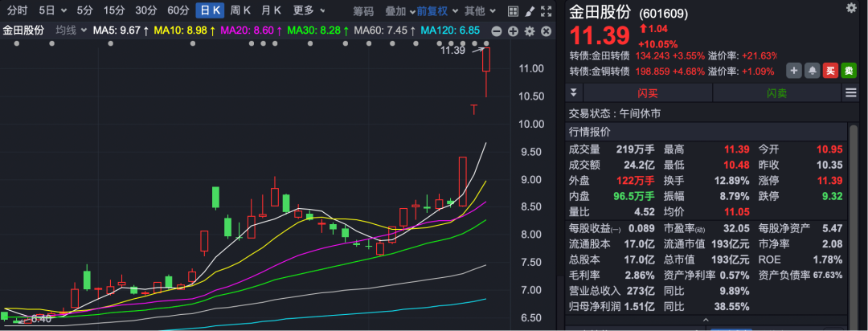
Task: Click the large 11.39 current price
Action: pyautogui.click(x=600, y=36)
